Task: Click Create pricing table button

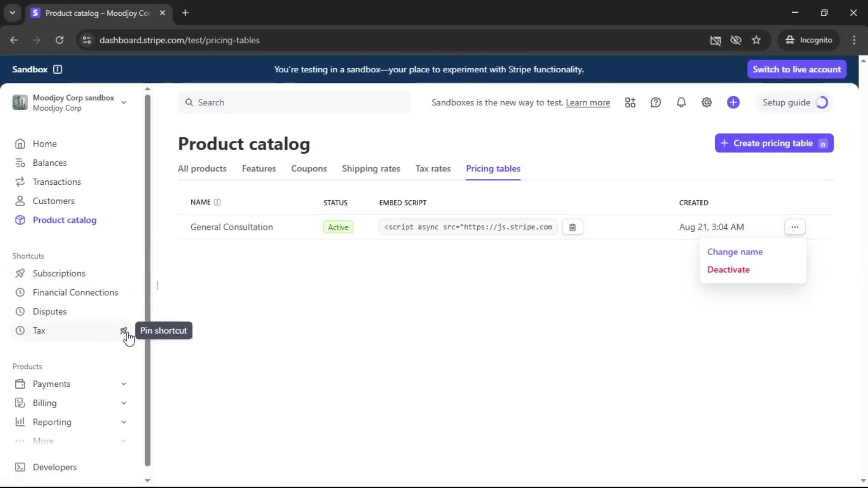Action: (774, 143)
